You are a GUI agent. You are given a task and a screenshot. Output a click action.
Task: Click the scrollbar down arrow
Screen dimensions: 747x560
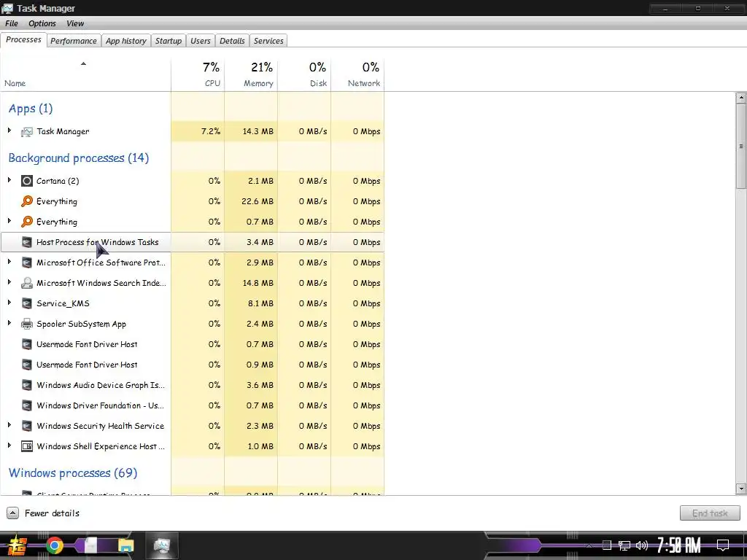pyautogui.click(x=741, y=489)
